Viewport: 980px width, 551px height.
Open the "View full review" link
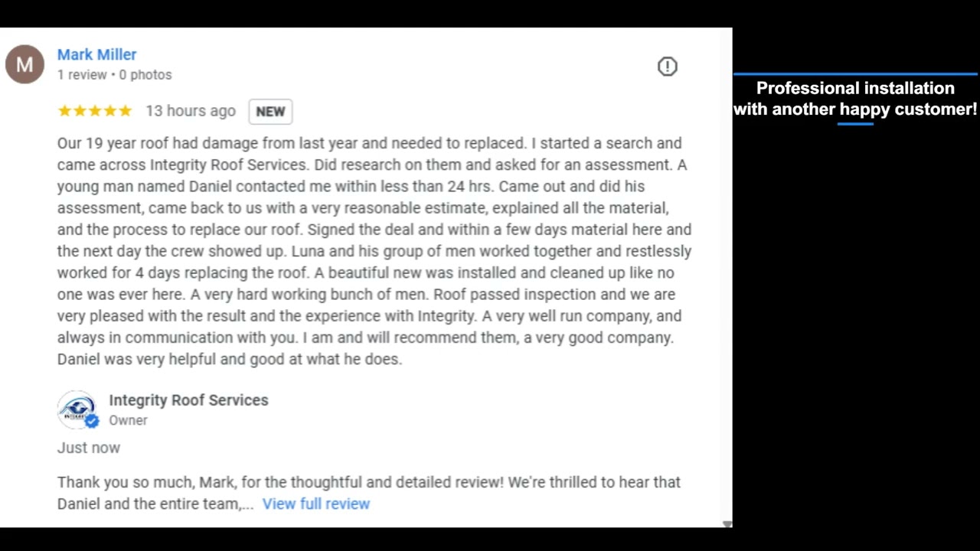click(x=315, y=504)
